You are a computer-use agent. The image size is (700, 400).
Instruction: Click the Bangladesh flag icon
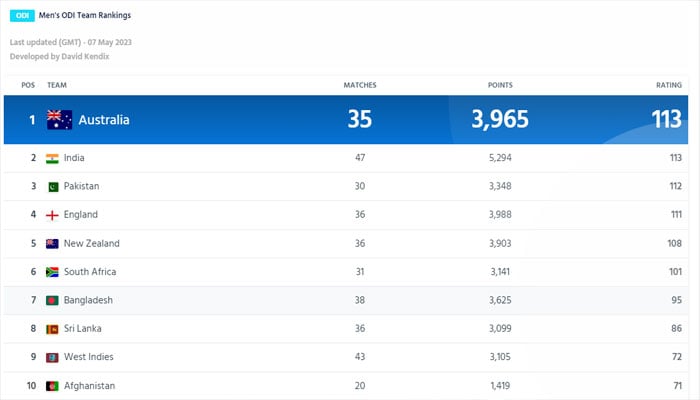pyautogui.click(x=53, y=300)
